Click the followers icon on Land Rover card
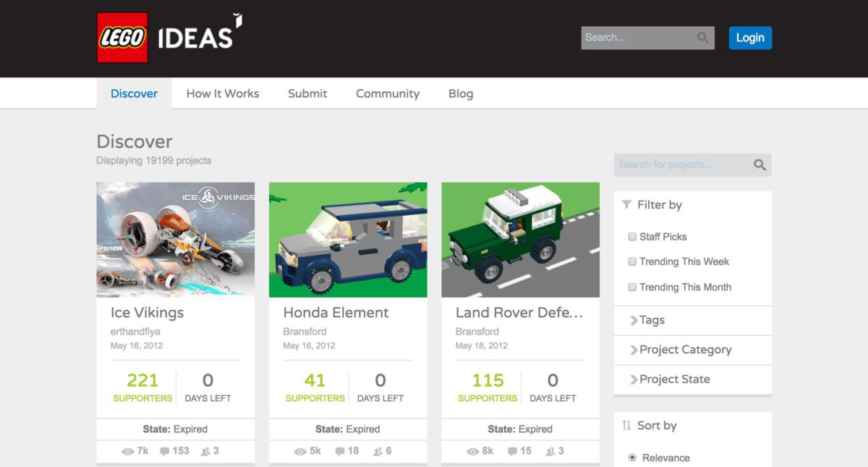Image resolution: width=868 pixels, height=467 pixels. pos(550,451)
